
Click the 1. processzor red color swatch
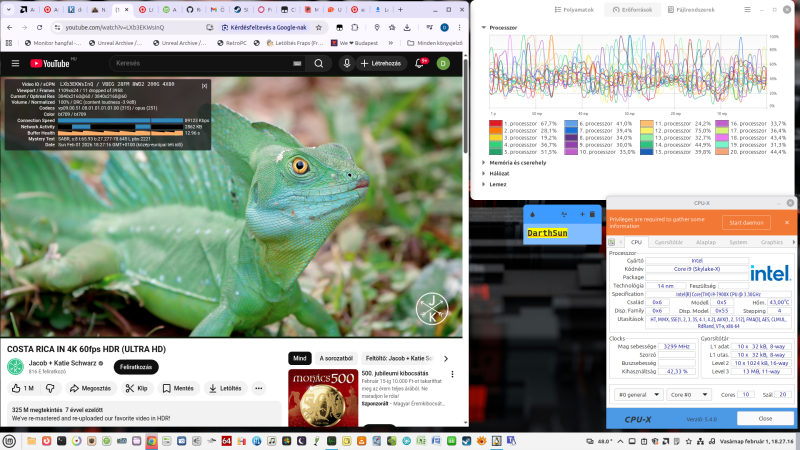tap(495, 123)
